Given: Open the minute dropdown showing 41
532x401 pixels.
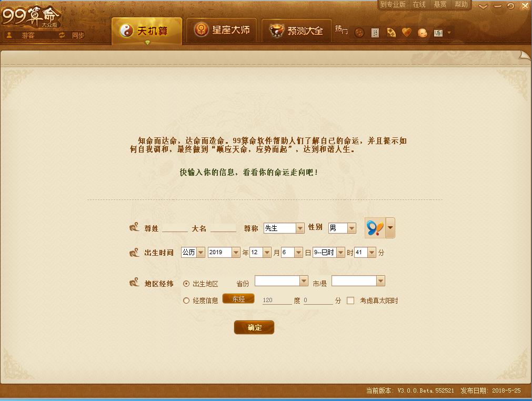Looking at the screenshot, I should [365, 253].
